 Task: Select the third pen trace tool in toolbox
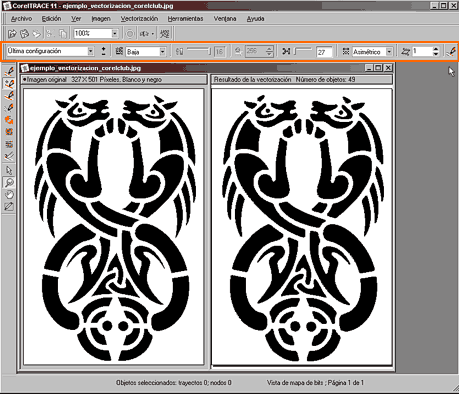click(9, 96)
